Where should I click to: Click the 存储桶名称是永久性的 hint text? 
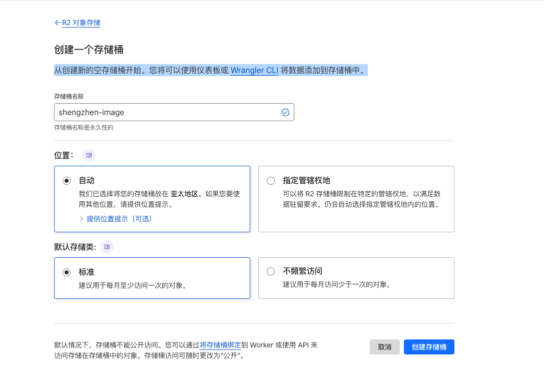[84, 128]
